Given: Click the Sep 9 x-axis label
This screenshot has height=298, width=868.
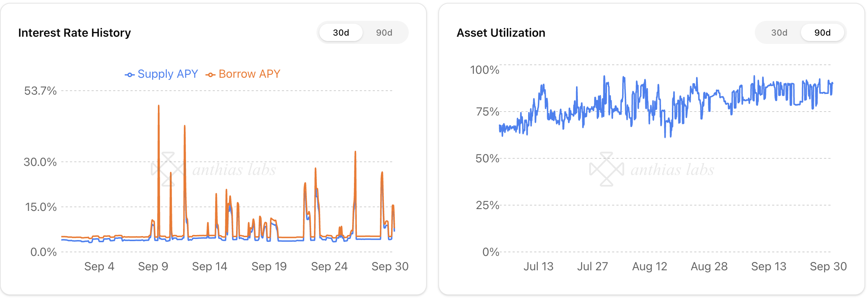Looking at the screenshot, I should [153, 266].
